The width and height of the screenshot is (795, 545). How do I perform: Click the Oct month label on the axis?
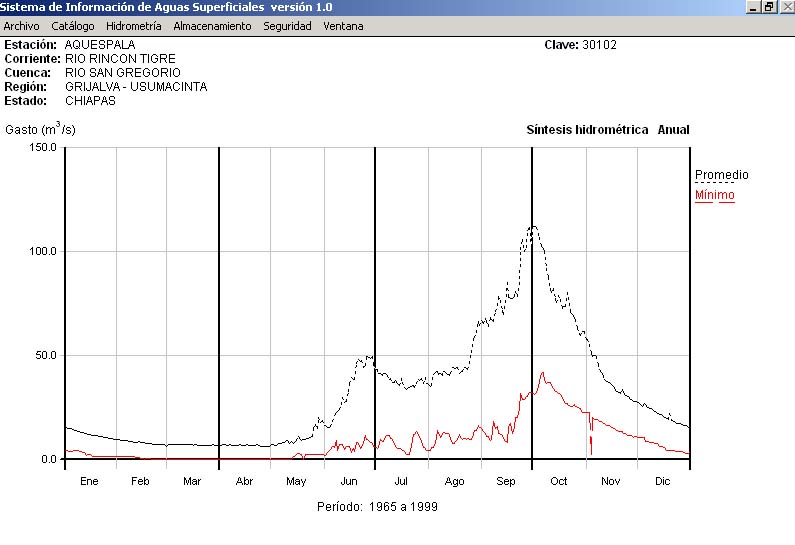(558, 481)
